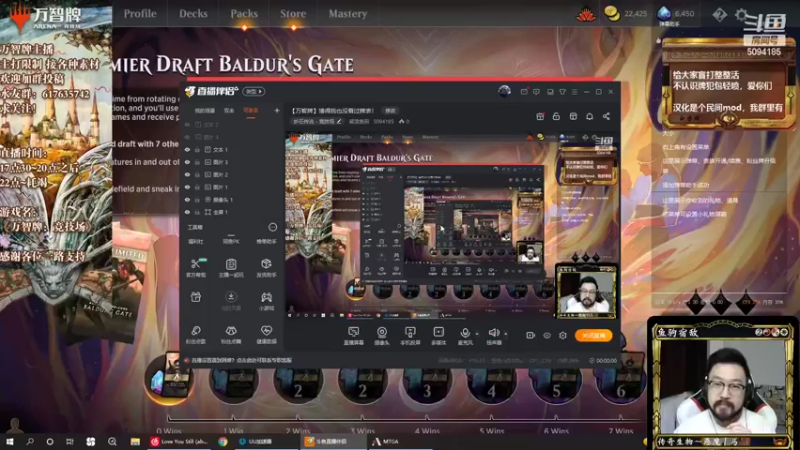This screenshot has width=800, height=450.
Task: Open the gamepad mini-games tool
Action: click(x=266, y=300)
